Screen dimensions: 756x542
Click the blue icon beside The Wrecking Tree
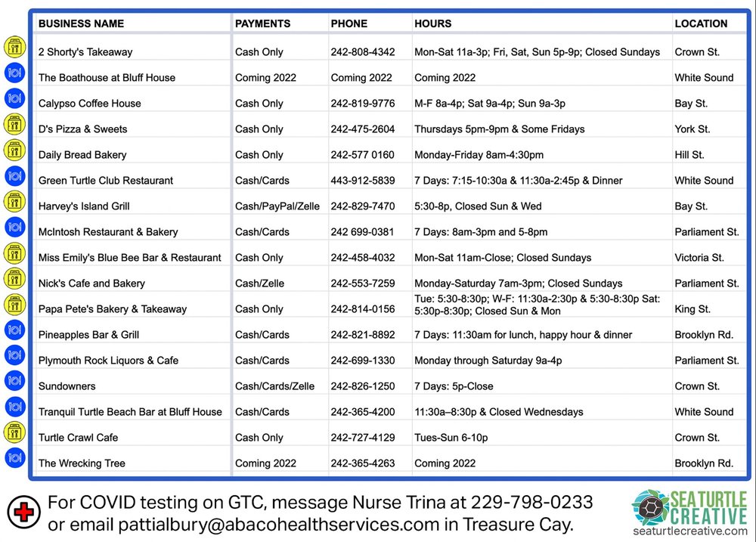(x=14, y=458)
